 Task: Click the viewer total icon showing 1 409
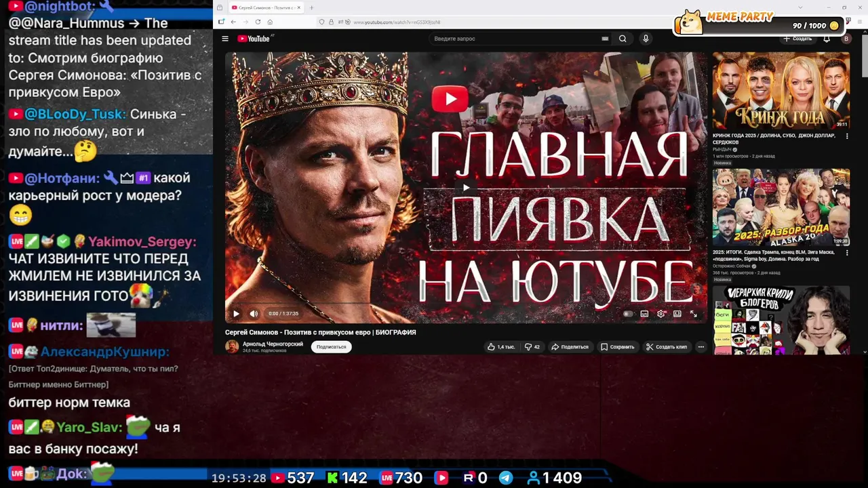534,478
